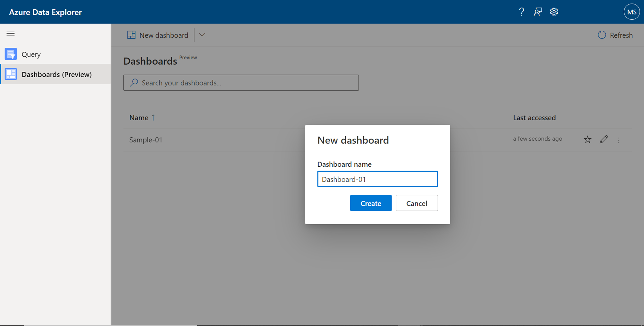Click the MS account avatar
The width and height of the screenshot is (644, 326).
[631, 12]
